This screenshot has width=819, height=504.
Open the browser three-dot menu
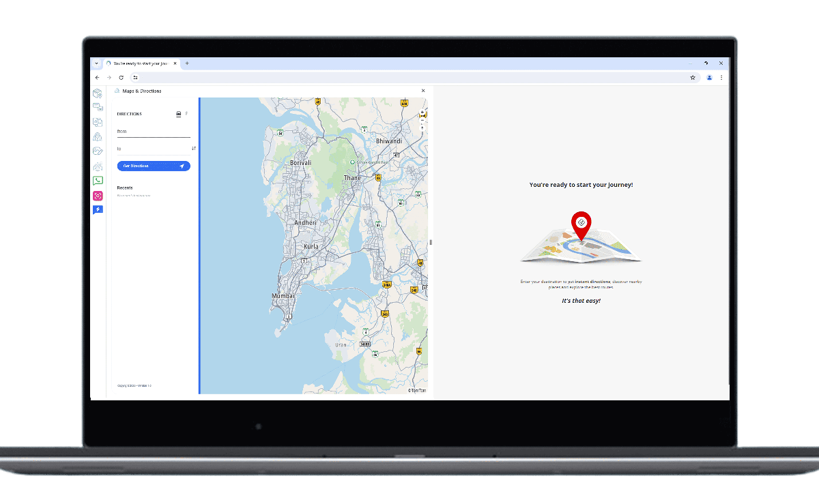721,78
